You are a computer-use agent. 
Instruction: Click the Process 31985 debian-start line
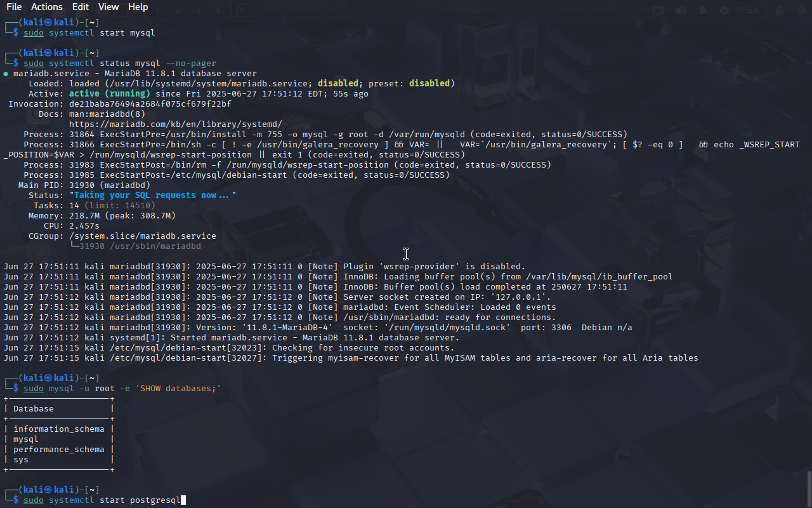237,175
